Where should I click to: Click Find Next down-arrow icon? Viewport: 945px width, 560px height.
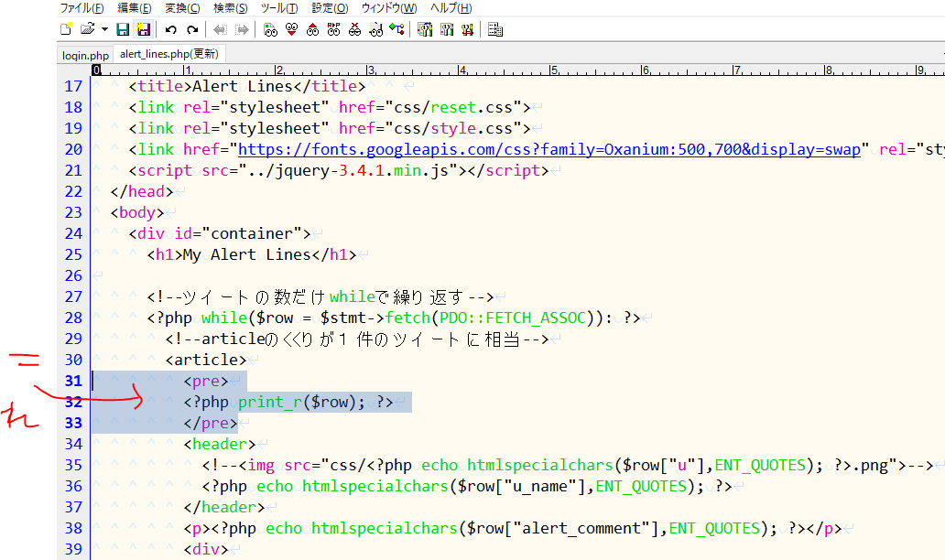292,29
